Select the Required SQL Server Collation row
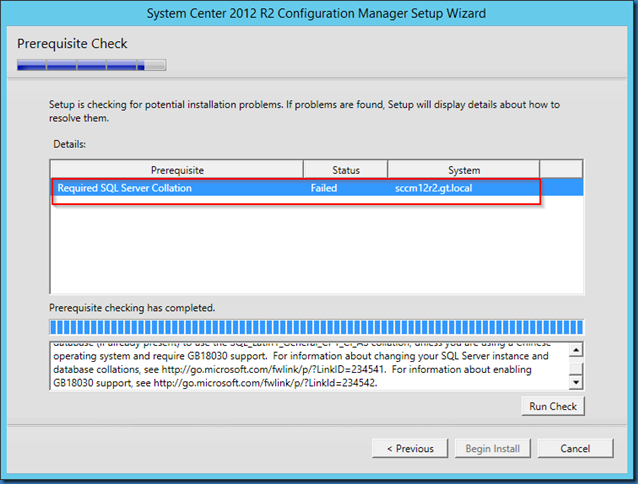This screenshot has height=484, width=638. [x=317, y=188]
